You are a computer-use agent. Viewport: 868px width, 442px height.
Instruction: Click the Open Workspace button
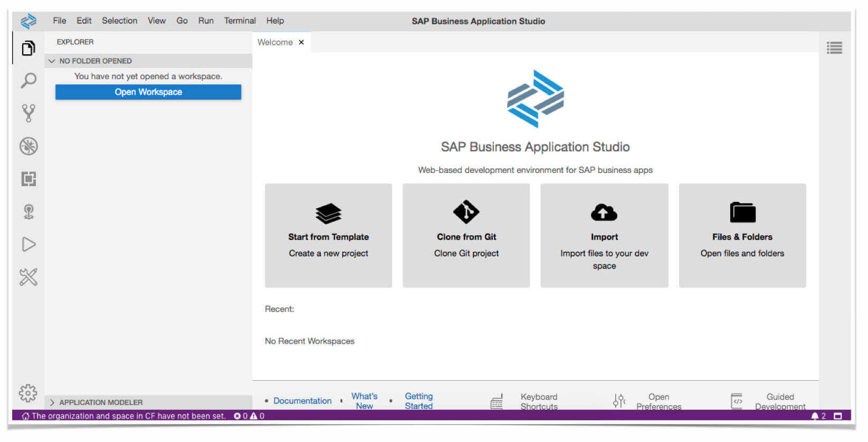tap(148, 92)
